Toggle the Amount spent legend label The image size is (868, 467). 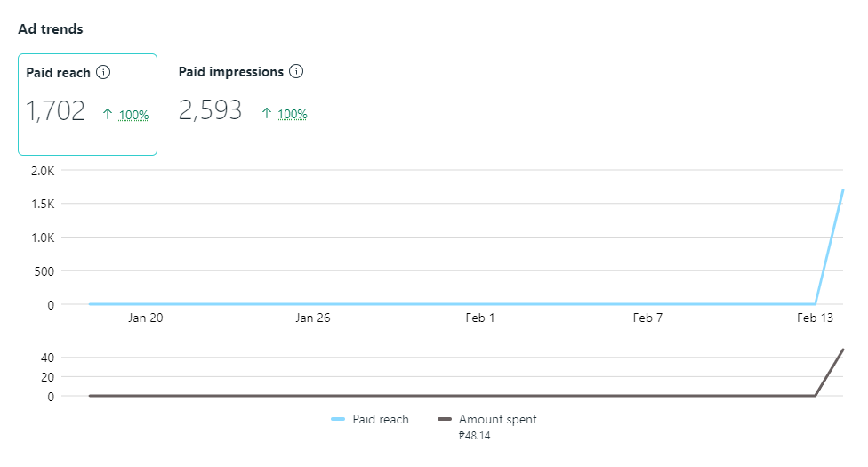(x=497, y=419)
